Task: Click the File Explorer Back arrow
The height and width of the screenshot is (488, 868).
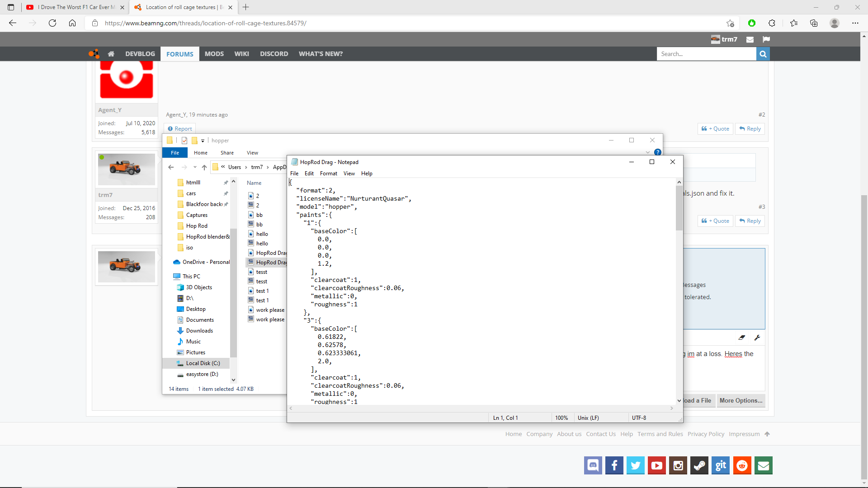Action: (x=171, y=167)
